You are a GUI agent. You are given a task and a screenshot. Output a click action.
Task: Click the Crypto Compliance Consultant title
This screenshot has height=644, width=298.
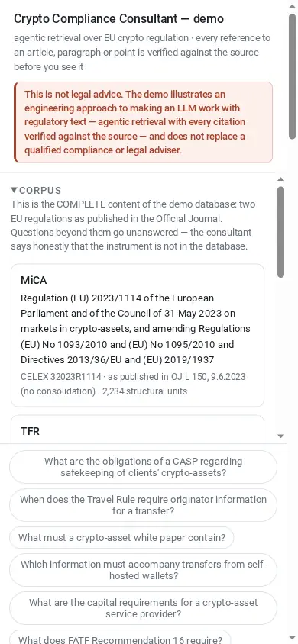coord(118,19)
